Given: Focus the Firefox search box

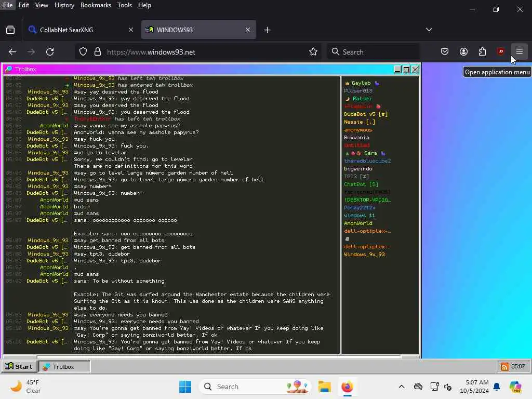Looking at the screenshot, I should point(373,52).
